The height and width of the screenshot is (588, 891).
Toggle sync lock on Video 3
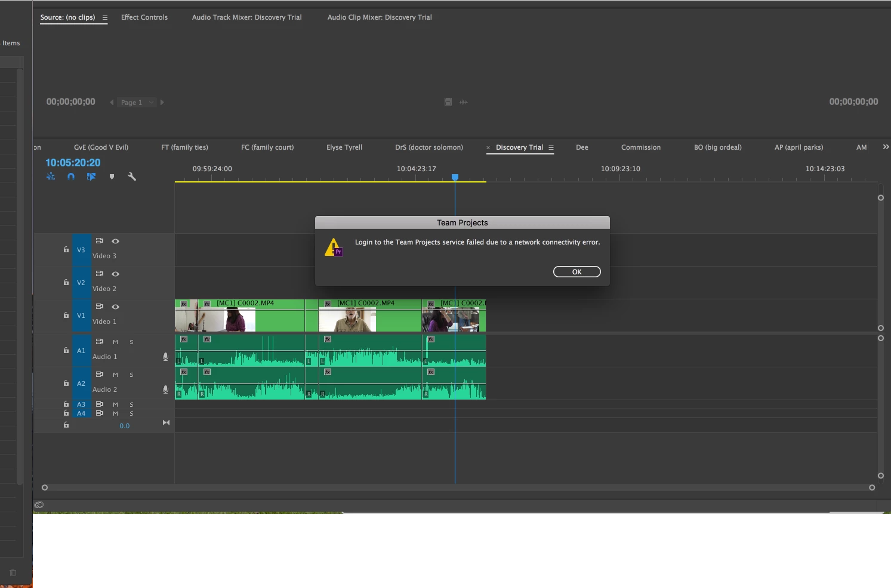pos(100,241)
